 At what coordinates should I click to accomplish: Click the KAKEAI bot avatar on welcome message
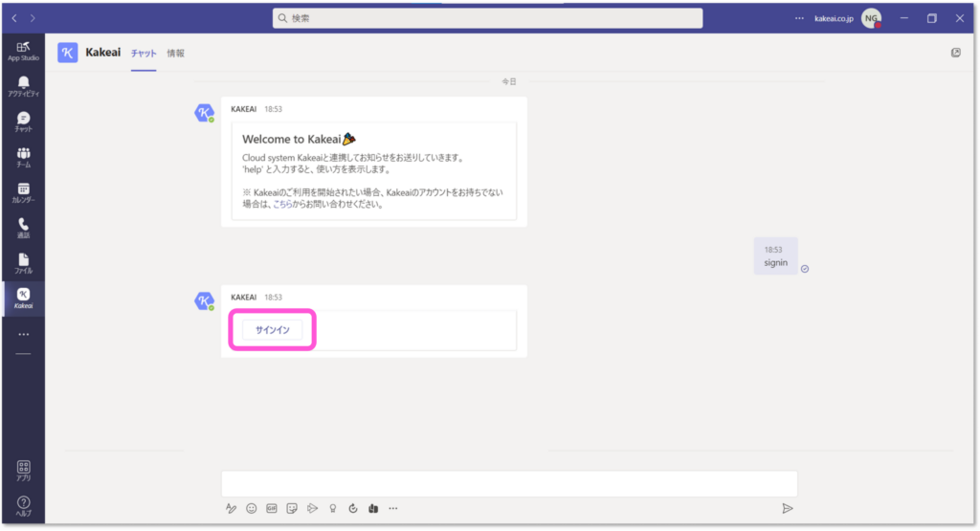(x=205, y=113)
